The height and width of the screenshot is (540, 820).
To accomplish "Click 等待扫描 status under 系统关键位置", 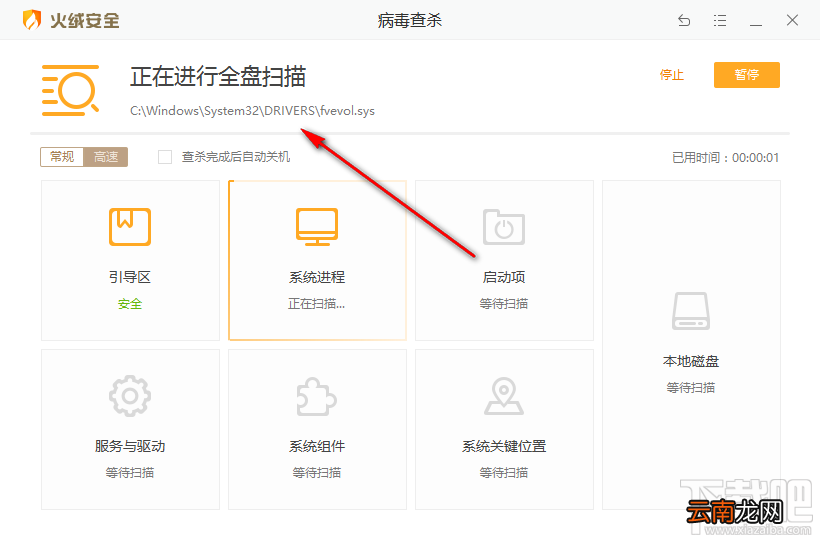I will [504, 473].
